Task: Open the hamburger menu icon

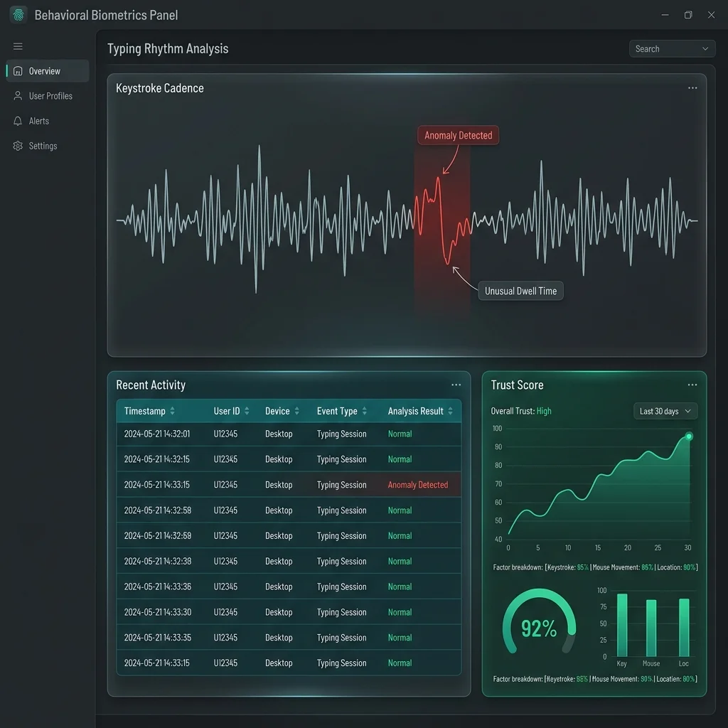Action: point(18,46)
